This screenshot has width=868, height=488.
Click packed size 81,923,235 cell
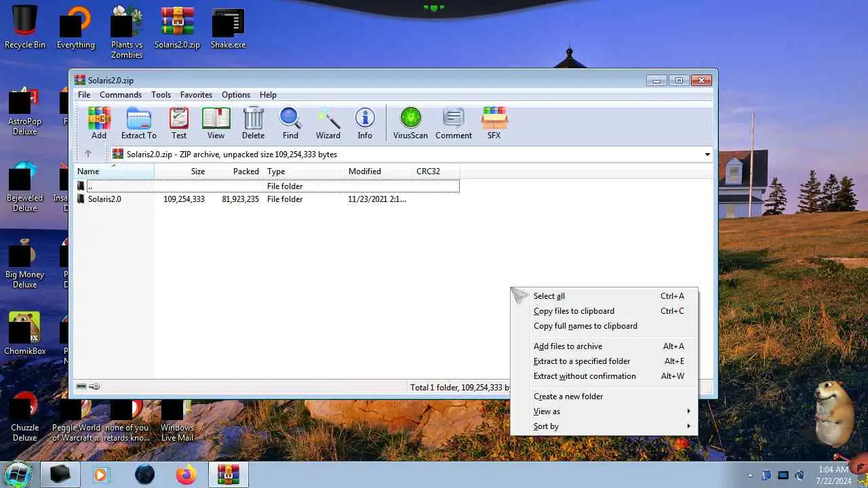coord(240,199)
